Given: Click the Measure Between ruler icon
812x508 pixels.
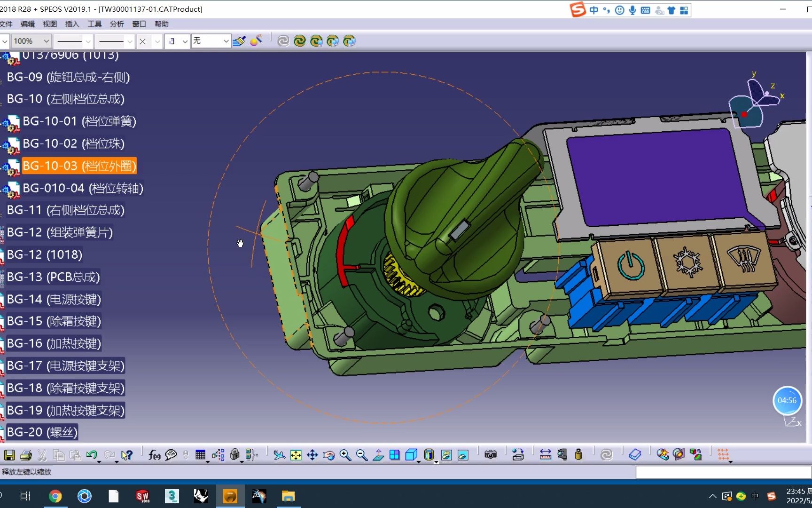Looking at the screenshot, I should pyautogui.click(x=546, y=455).
